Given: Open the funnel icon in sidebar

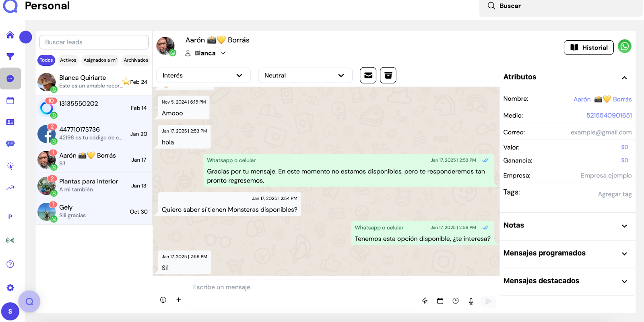Looking at the screenshot, I should pyautogui.click(x=10, y=57).
